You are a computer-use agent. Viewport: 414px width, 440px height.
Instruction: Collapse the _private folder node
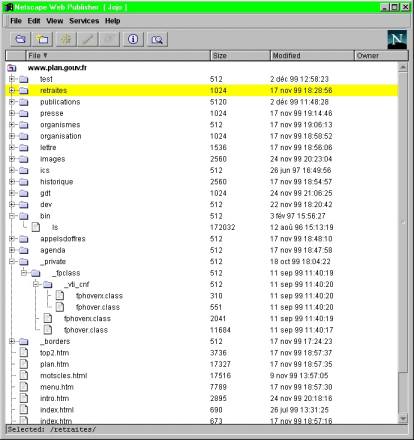point(12,261)
